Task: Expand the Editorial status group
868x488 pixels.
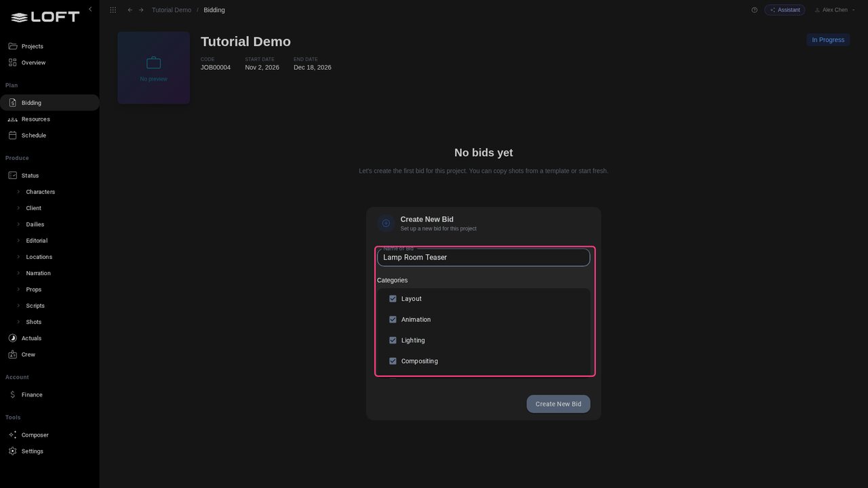Action: point(18,241)
